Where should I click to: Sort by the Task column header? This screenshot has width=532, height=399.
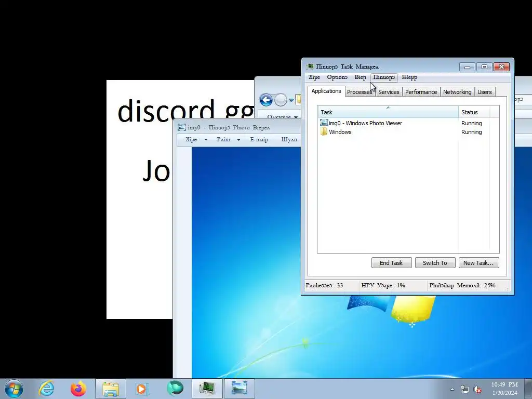point(388,112)
